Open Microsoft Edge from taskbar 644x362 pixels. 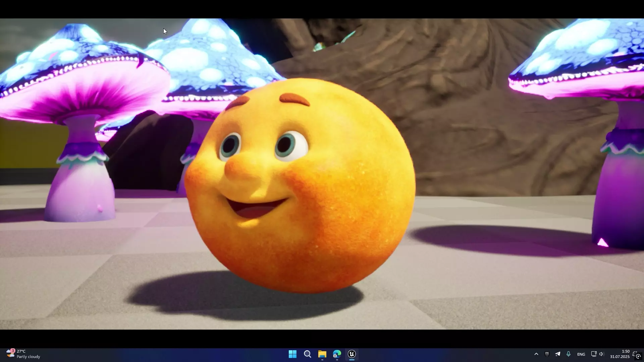point(337,354)
